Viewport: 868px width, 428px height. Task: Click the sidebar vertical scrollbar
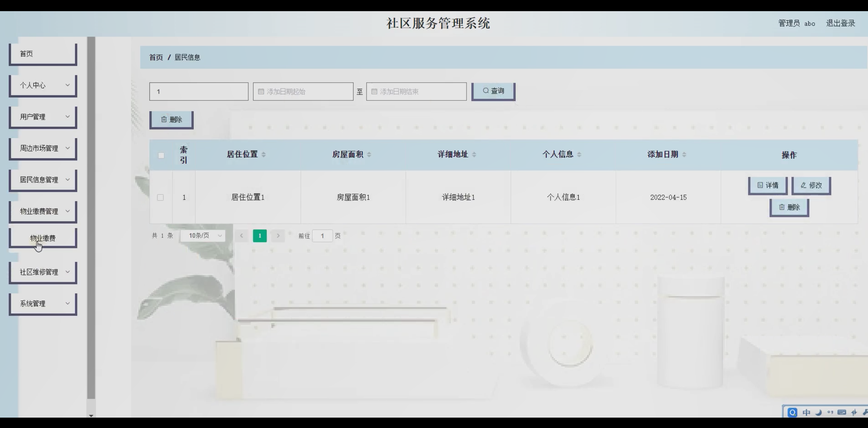pyautogui.click(x=91, y=215)
